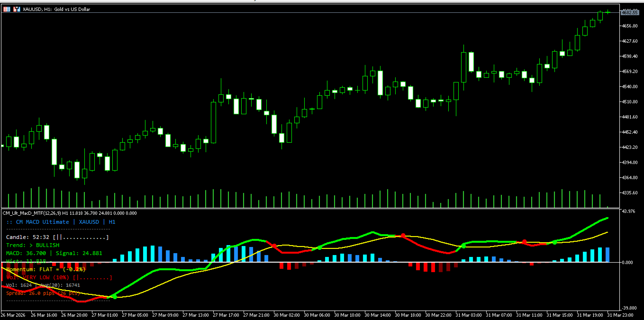
Task: Click the -39.880 indicator scale value
Action: 630,307
